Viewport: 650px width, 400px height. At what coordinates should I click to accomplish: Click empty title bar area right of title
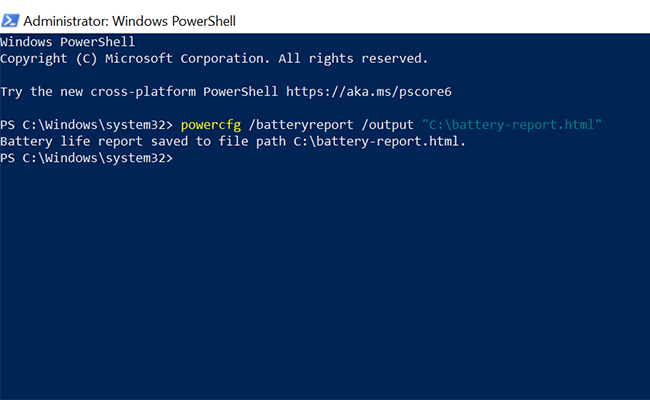tap(443, 21)
